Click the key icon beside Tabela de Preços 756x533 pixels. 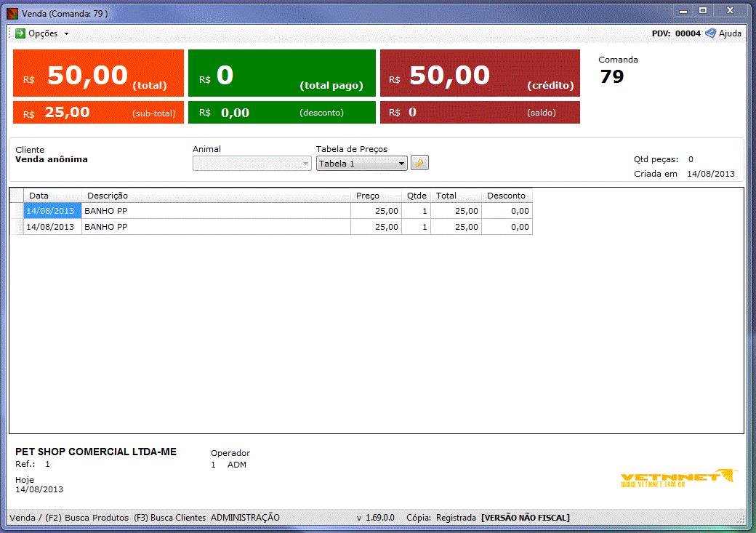click(419, 163)
